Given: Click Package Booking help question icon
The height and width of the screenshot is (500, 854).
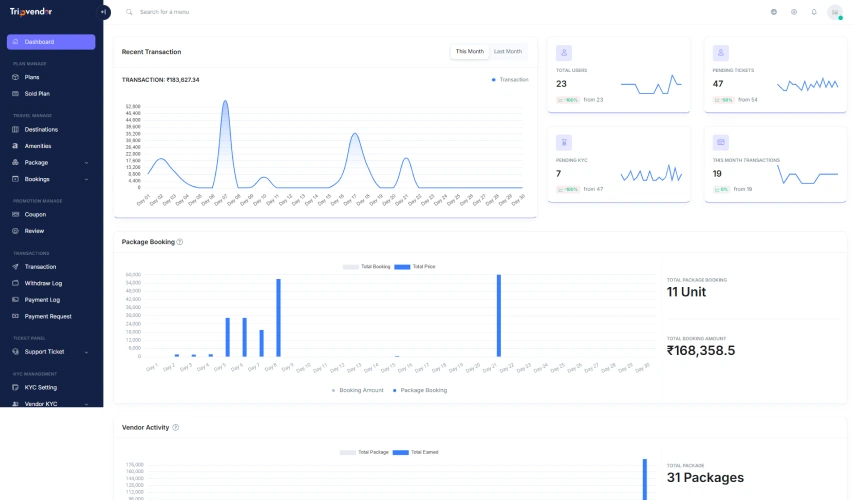Looking at the screenshot, I should (180, 242).
